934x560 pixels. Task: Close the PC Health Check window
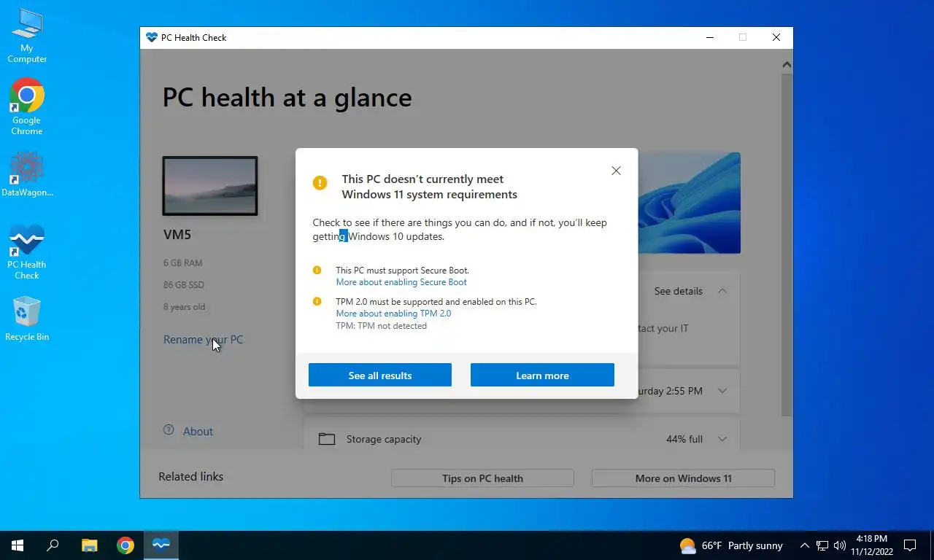click(776, 38)
